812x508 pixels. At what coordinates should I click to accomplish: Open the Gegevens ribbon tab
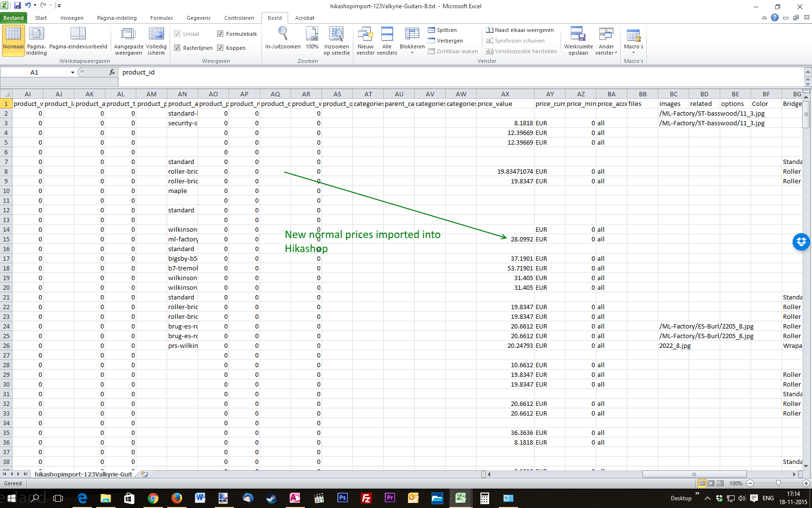198,18
